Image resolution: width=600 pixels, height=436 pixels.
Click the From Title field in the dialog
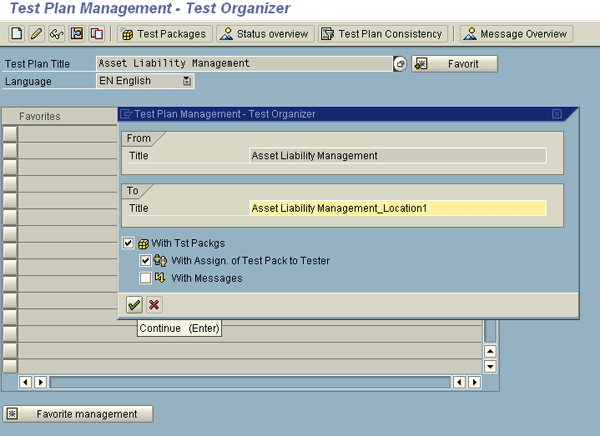[x=398, y=155]
